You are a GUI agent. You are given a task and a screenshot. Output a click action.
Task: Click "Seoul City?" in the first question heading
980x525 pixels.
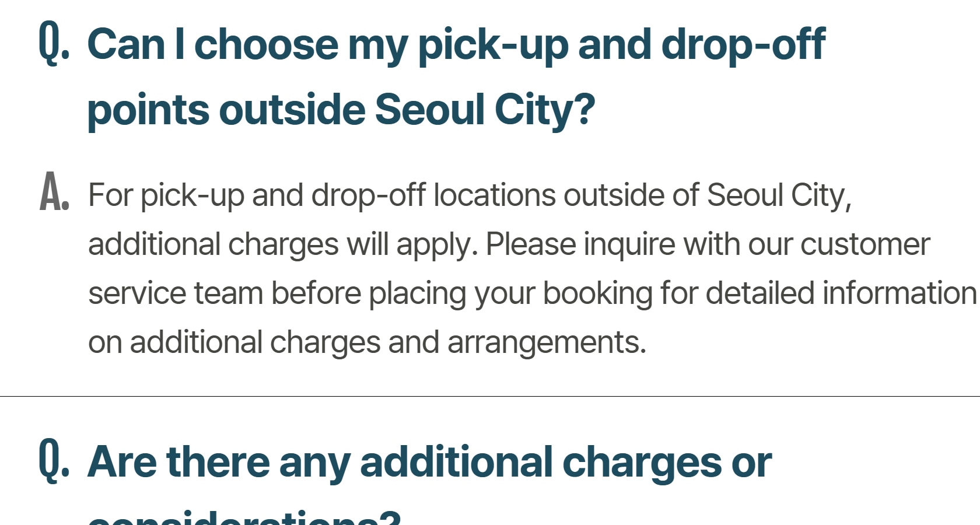click(484, 110)
